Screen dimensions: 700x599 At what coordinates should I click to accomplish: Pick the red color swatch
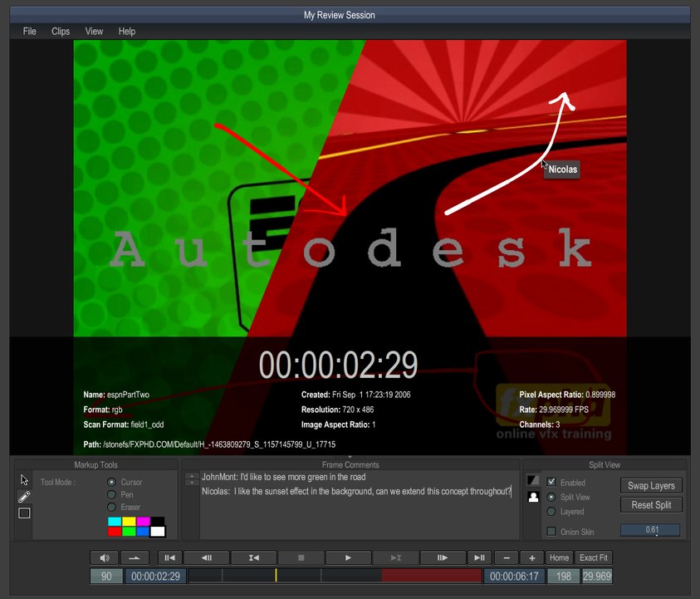coord(115,531)
